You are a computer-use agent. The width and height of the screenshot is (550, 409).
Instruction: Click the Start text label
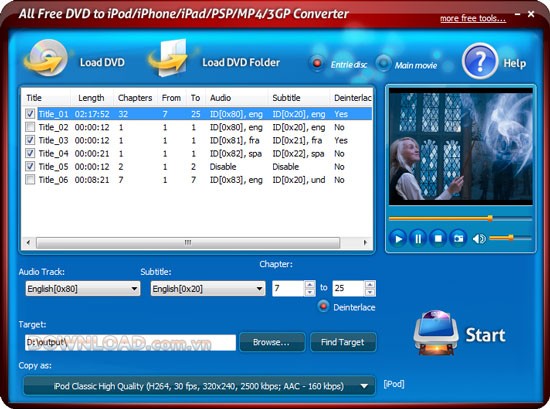[485, 335]
